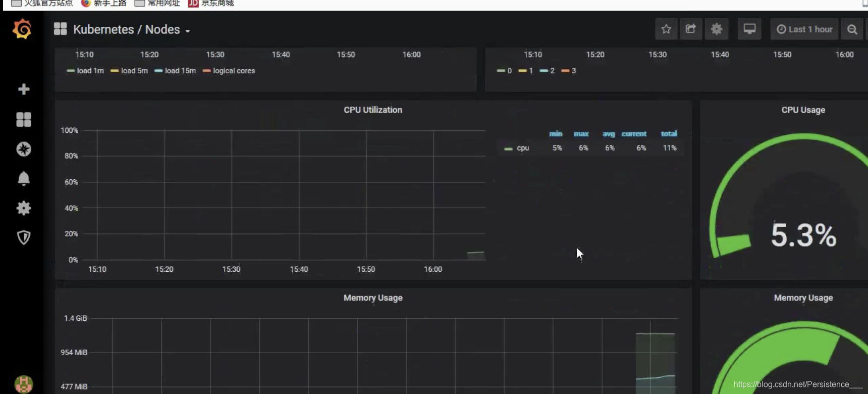Open the user avatar profile
The height and width of the screenshot is (394, 868).
pyautogui.click(x=24, y=384)
